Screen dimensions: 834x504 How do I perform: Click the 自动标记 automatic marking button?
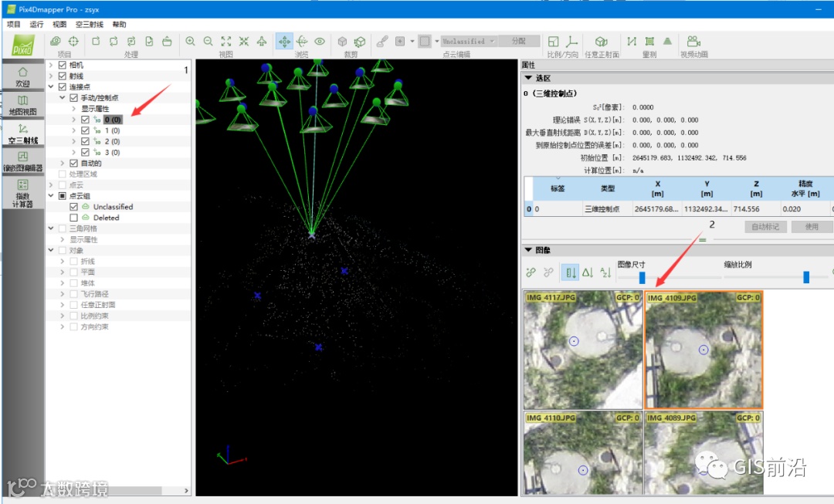click(x=765, y=227)
